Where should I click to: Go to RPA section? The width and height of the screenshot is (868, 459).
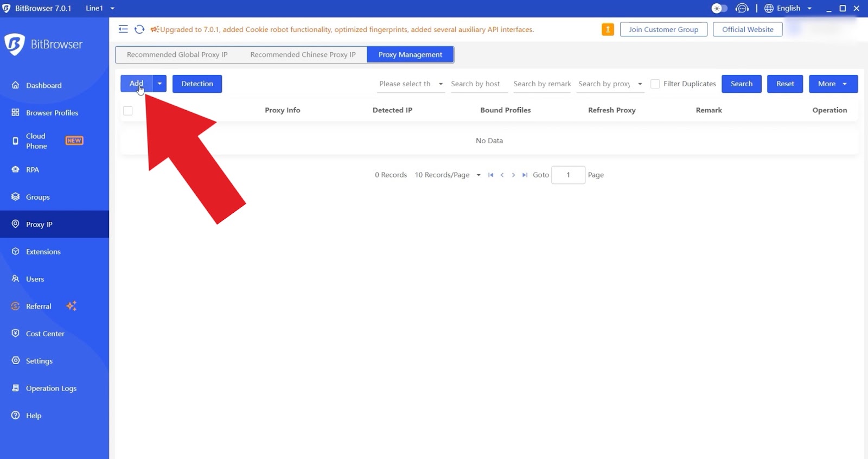[x=54, y=170]
